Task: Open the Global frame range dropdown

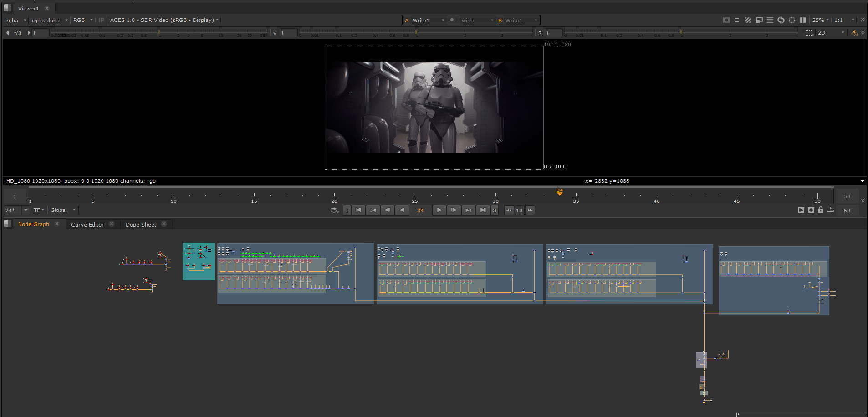Action: pyautogui.click(x=63, y=210)
